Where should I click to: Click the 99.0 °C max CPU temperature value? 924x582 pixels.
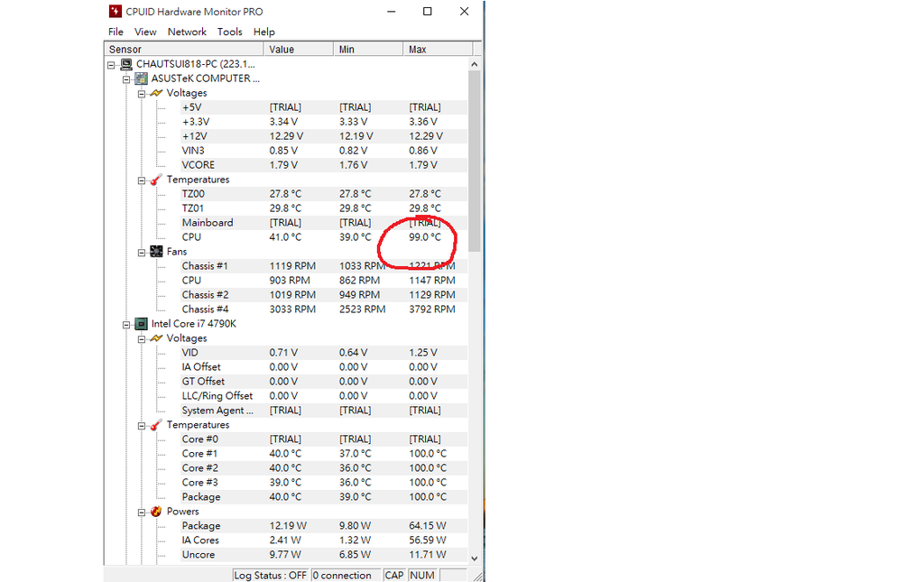tap(425, 237)
